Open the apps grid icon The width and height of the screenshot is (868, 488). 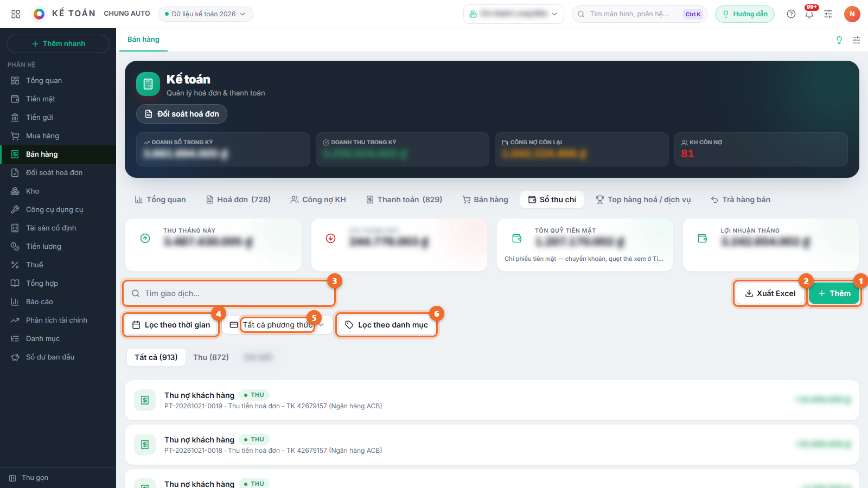(x=16, y=14)
